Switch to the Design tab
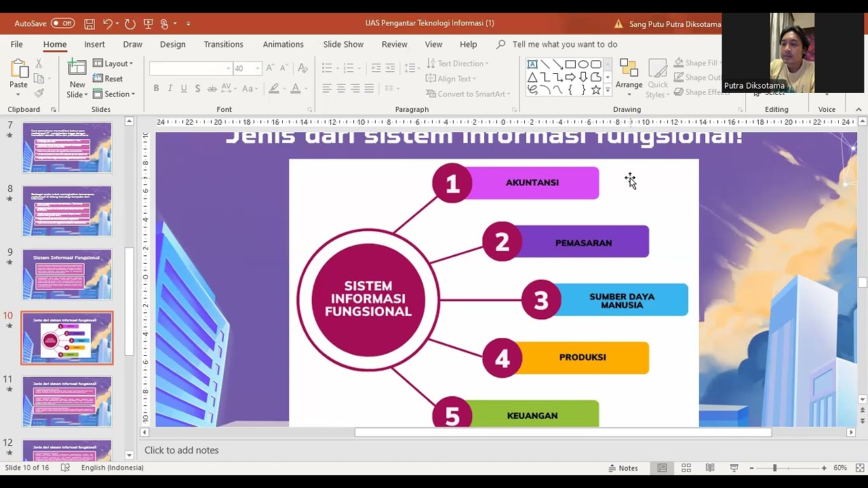This screenshot has width=868, height=488. tap(172, 44)
